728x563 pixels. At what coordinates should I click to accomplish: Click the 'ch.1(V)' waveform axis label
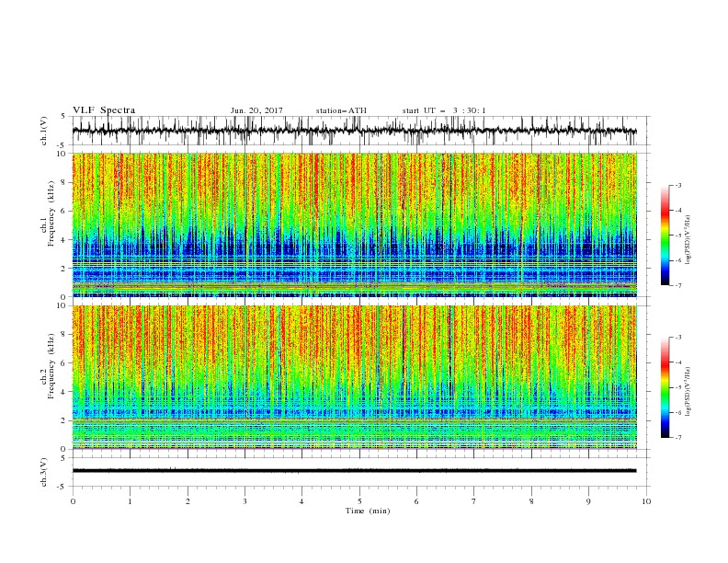coord(44,131)
